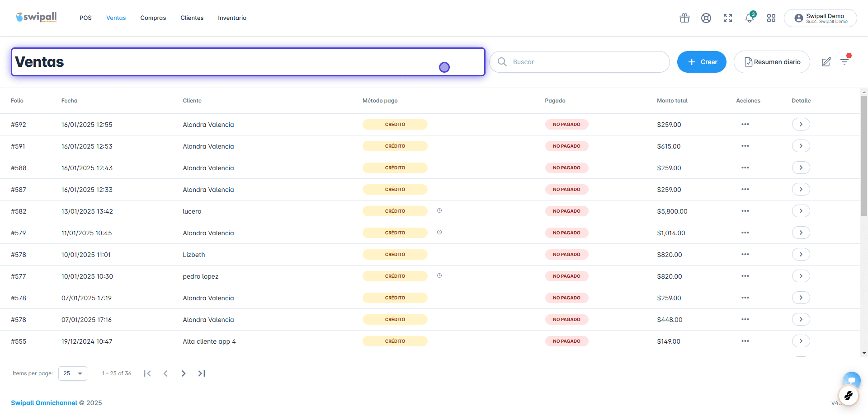Click the scrollbar up arrow of the table

click(864, 92)
